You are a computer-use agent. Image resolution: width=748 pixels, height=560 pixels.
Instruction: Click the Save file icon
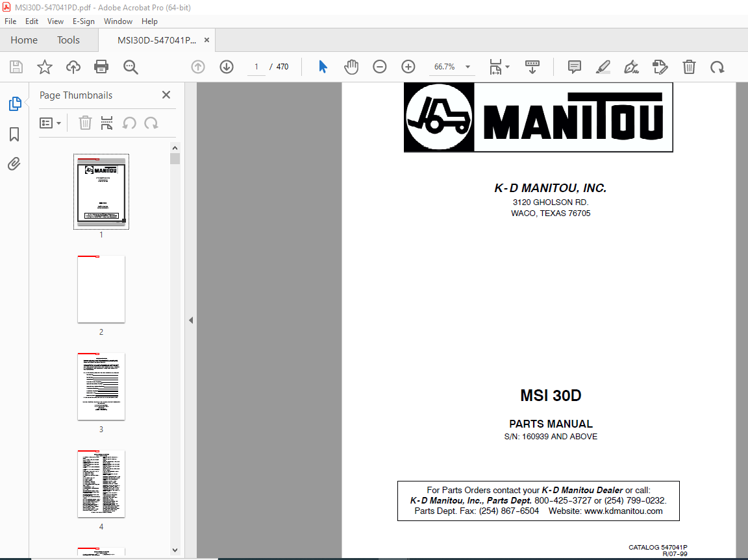[16, 67]
